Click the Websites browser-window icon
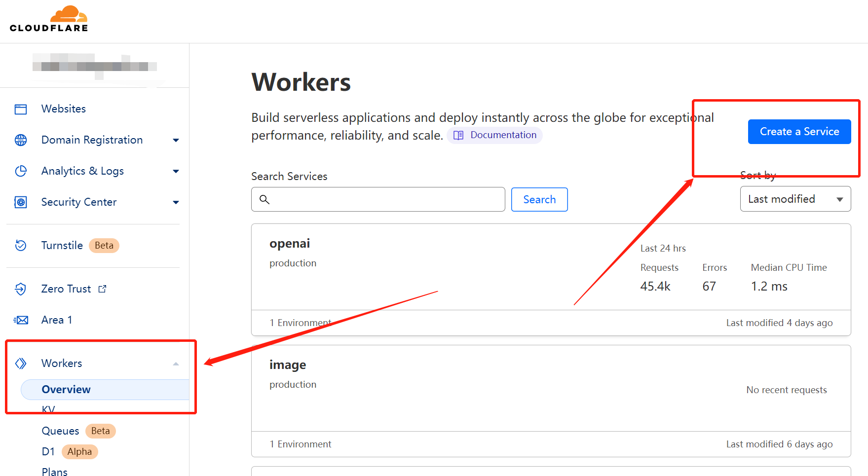 pos(21,109)
